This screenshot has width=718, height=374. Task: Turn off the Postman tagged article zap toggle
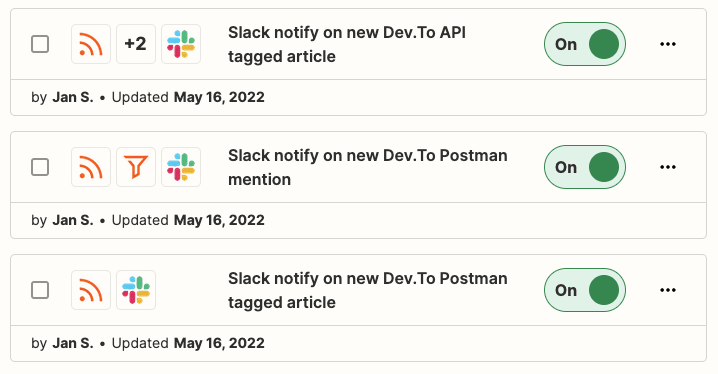coord(585,290)
